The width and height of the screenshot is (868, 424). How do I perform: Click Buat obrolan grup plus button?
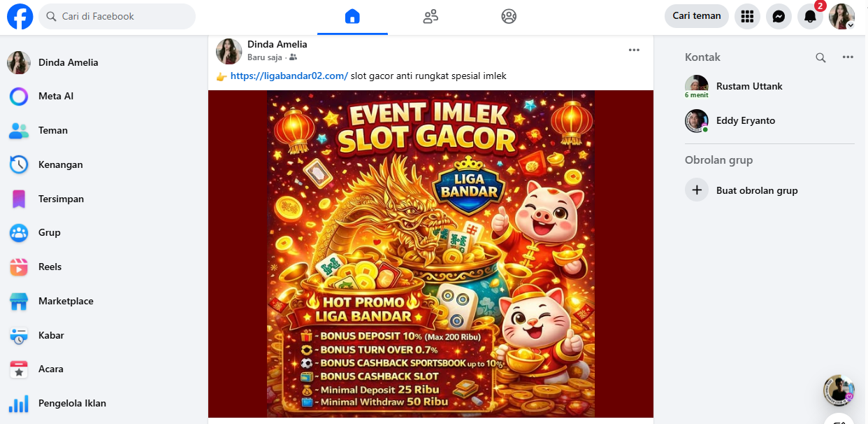coord(697,190)
